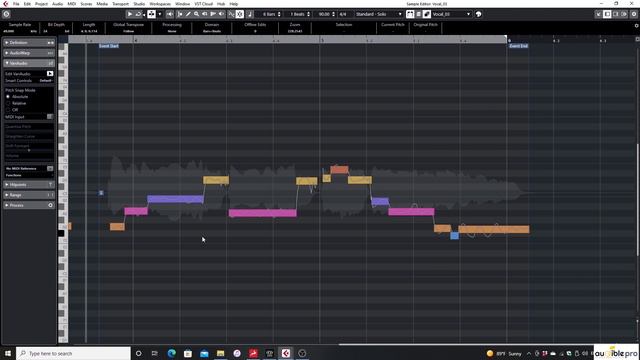Viewport: 640px width, 360px height.
Task: Open File Explorer from the taskbar
Action: 220,353
